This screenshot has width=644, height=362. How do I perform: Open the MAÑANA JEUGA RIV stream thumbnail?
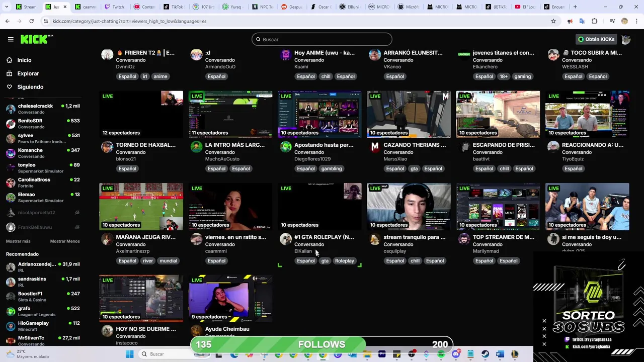(141, 206)
